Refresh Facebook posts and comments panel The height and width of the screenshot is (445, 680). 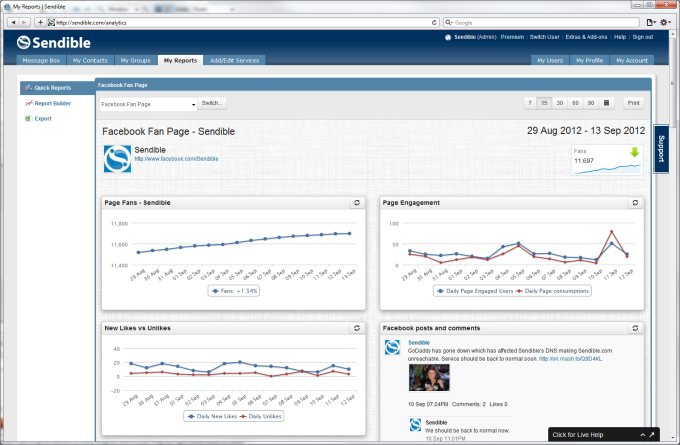[x=635, y=328]
